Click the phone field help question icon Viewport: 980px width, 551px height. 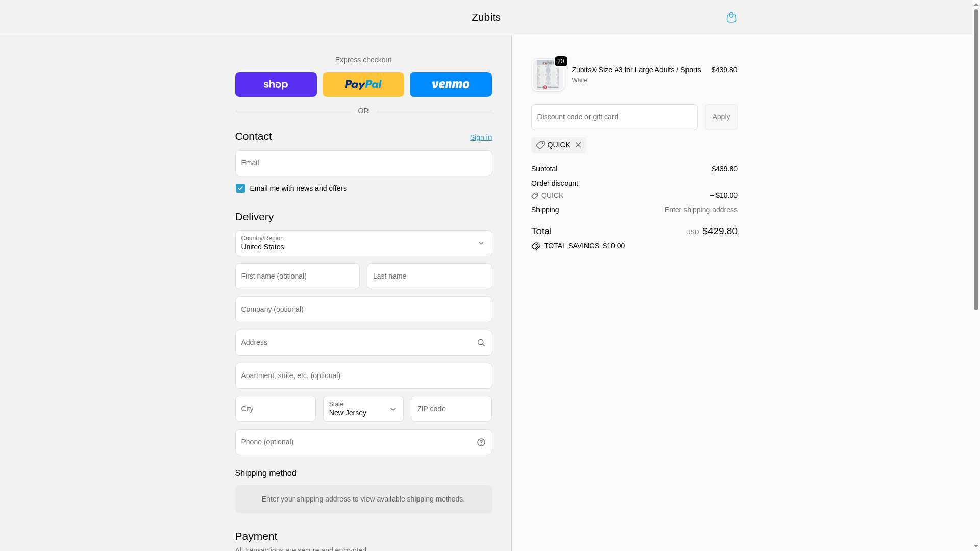coord(481,442)
